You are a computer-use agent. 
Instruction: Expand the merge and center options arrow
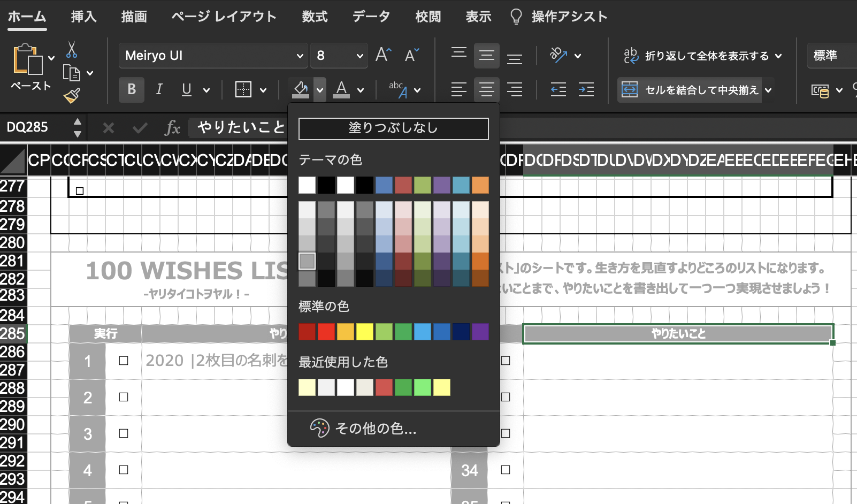coord(769,90)
